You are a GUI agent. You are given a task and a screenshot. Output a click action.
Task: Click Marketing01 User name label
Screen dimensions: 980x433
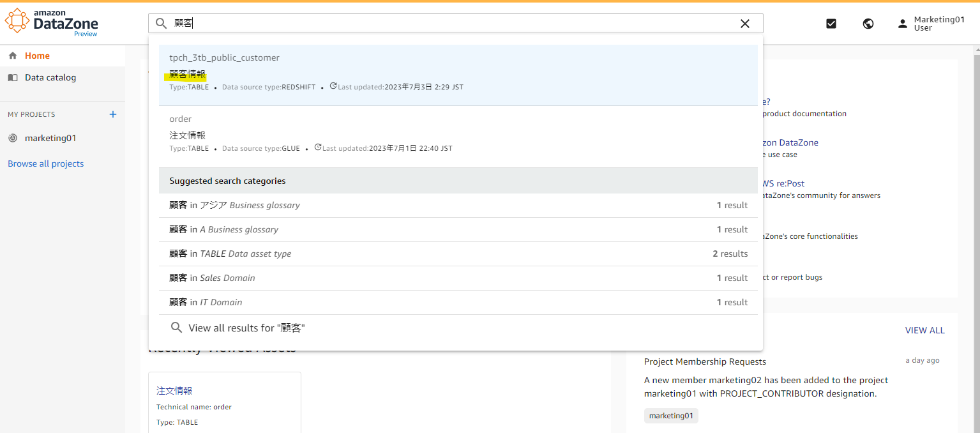939,24
